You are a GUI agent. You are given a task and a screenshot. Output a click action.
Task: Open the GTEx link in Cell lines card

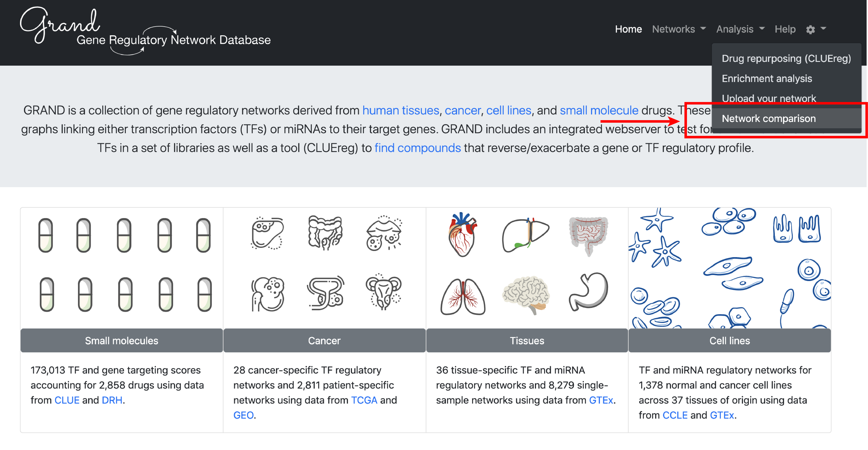(722, 415)
